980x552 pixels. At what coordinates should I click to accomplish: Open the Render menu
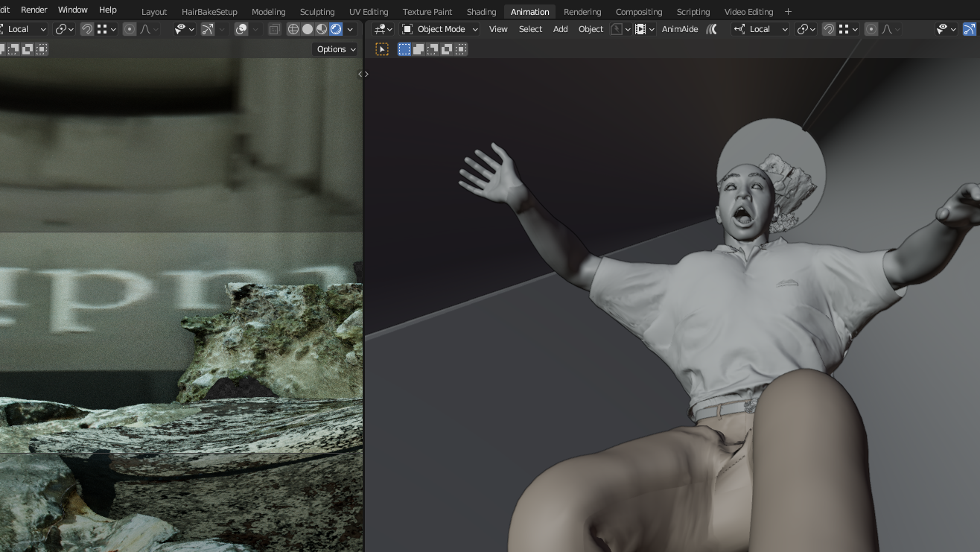[34, 10]
